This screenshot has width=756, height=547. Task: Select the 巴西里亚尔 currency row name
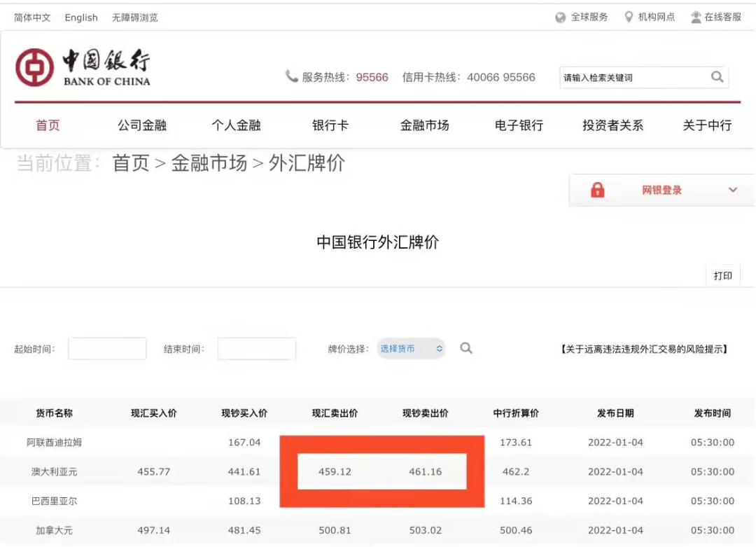[54, 501]
